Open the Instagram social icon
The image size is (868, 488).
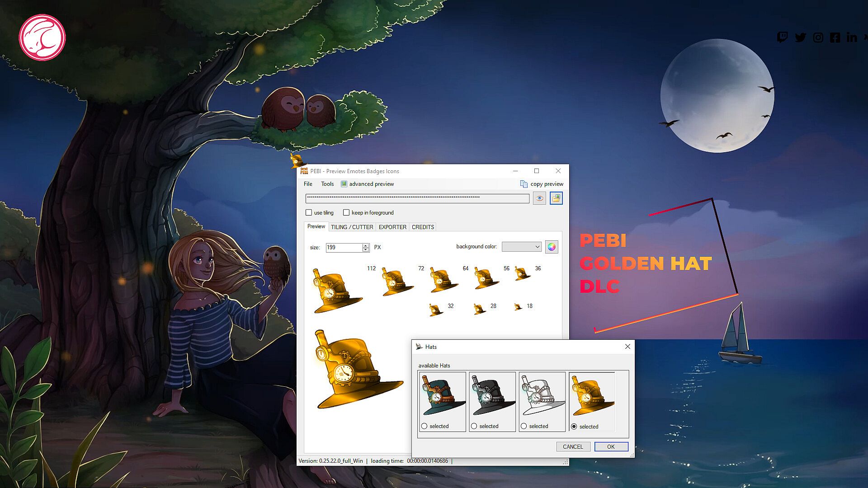click(818, 38)
